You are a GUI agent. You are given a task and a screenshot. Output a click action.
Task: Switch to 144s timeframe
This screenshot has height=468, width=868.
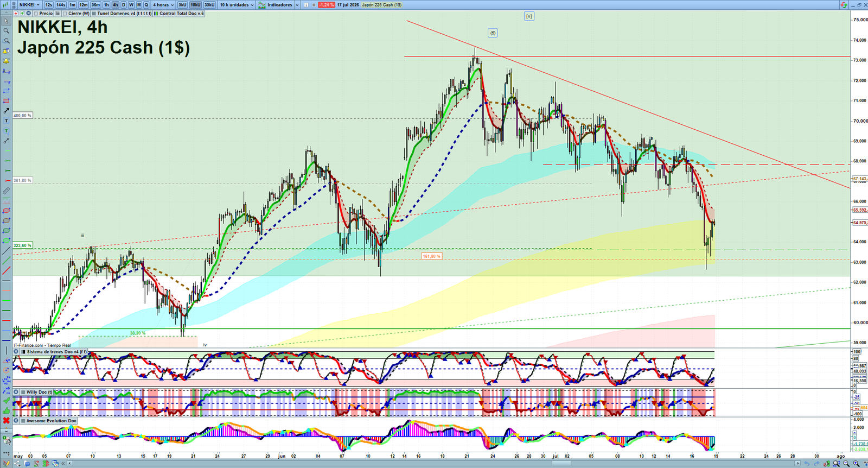click(x=61, y=5)
